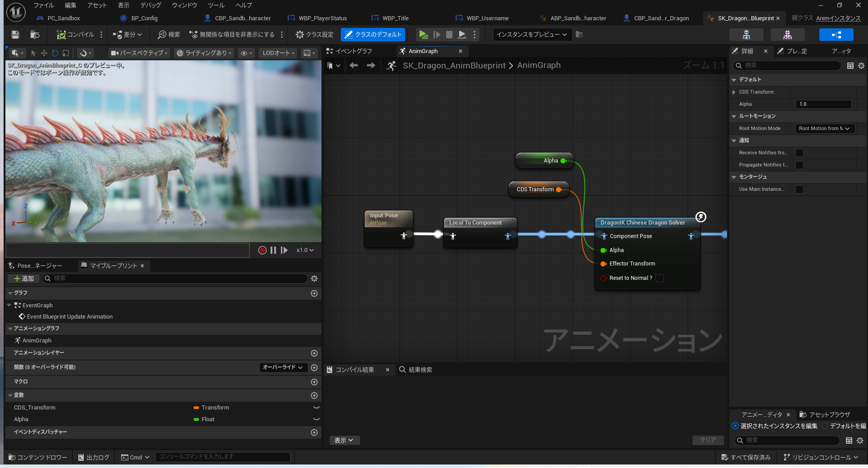Toggle the Use Main Instance checkbox
Viewport: 868px width, 468px height.
[x=800, y=189]
